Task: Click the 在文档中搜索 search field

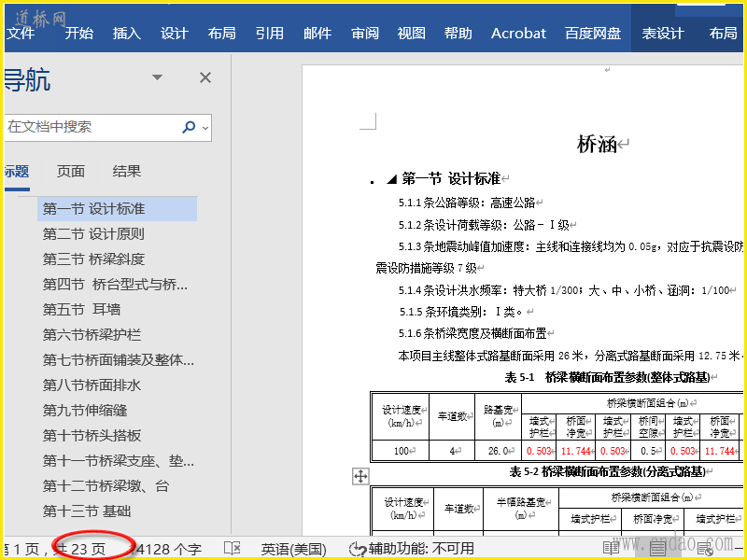Action: pos(91,127)
